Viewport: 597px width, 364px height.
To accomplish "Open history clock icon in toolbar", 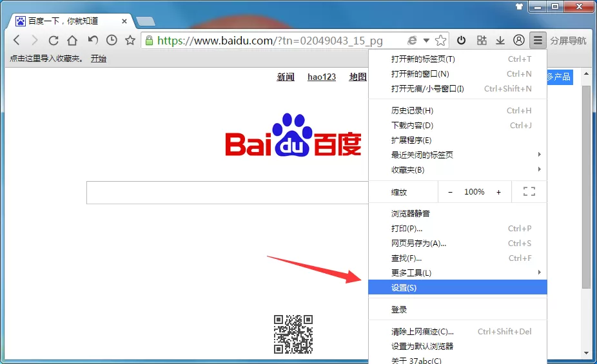I will click(x=112, y=39).
